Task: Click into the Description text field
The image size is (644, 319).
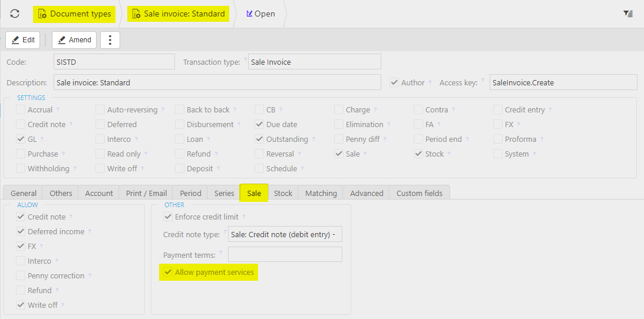Action: click(217, 82)
